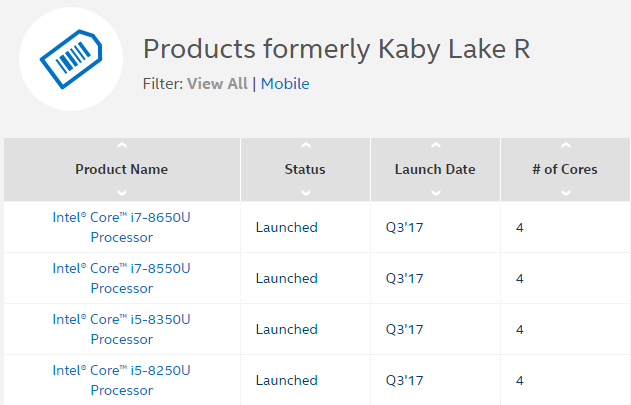631x405 pixels.
Task: Sort number of Cores ascending arrow
Action: [x=565, y=147]
